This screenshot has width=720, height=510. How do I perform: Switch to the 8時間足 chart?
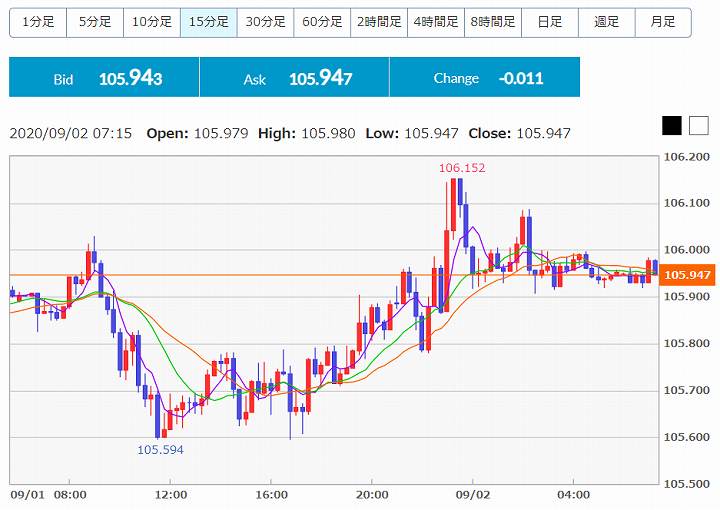(x=493, y=22)
